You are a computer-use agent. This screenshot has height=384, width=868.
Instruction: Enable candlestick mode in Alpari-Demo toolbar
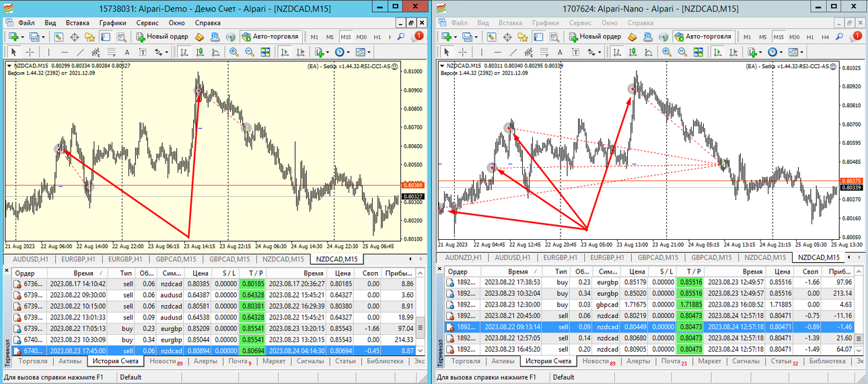pos(201,51)
